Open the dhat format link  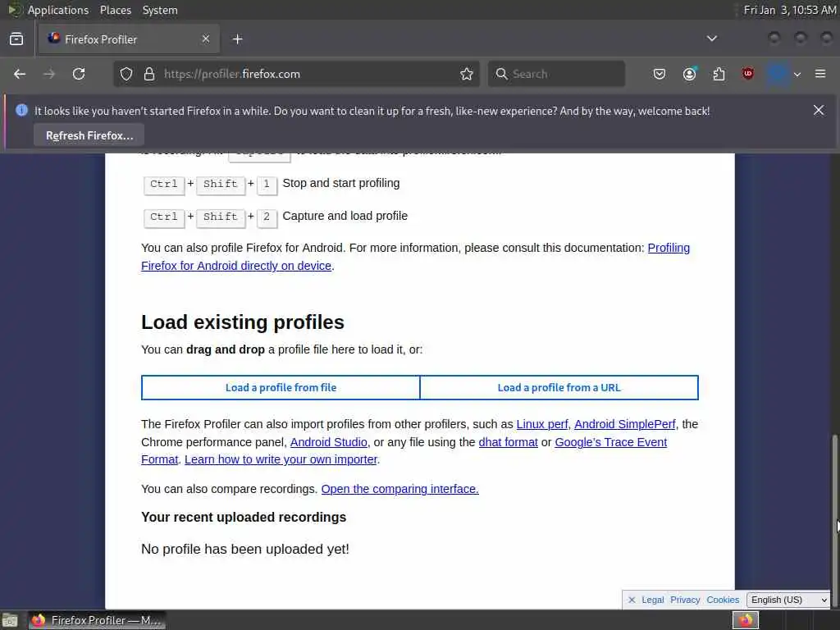(x=508, y=442)
